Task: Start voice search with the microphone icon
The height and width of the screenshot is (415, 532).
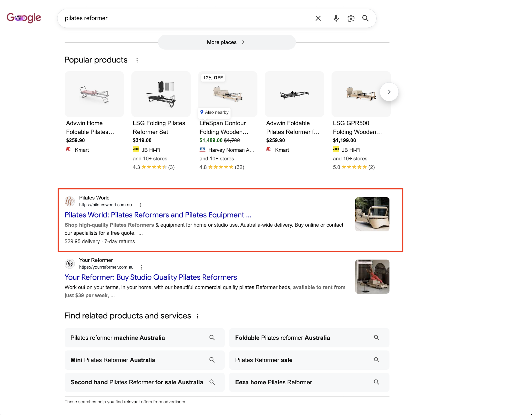Action: coord(336,18)
